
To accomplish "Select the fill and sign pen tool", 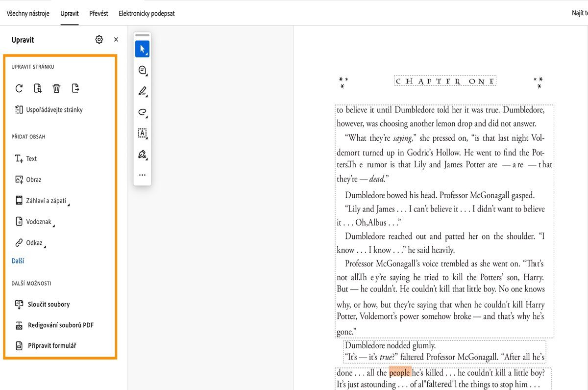I will click(x=142, y=155).
